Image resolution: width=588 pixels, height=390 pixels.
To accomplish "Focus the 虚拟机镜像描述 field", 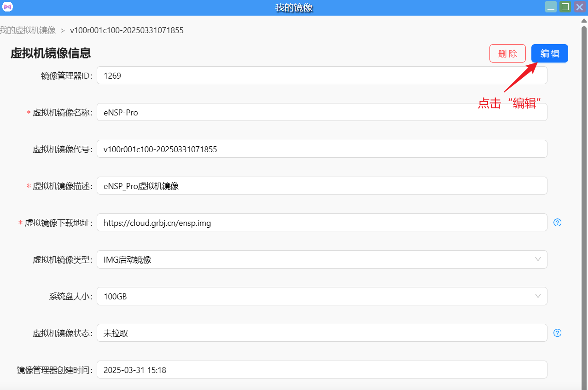I will 322,186.
